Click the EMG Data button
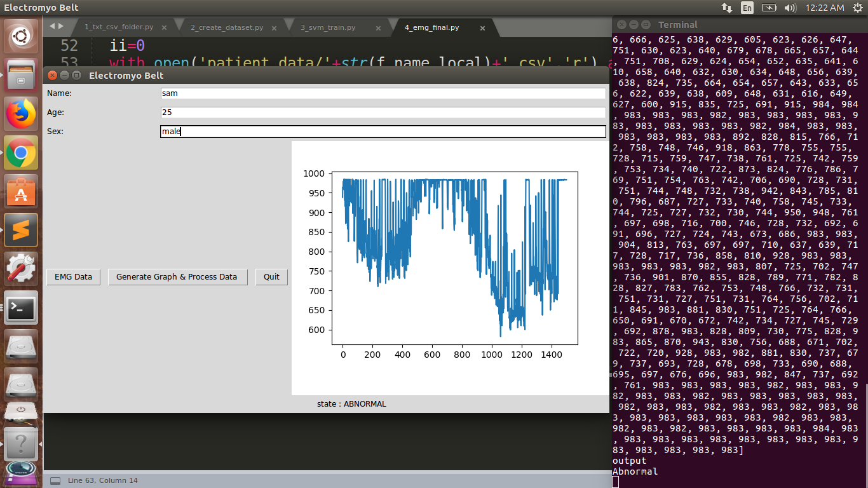 pos(73,277)
